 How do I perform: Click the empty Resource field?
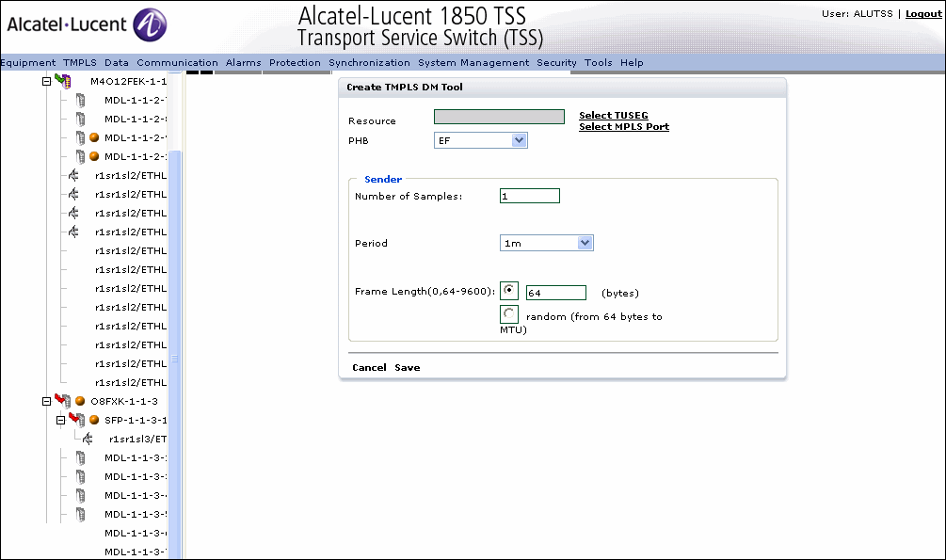click(x=499, y=117)
